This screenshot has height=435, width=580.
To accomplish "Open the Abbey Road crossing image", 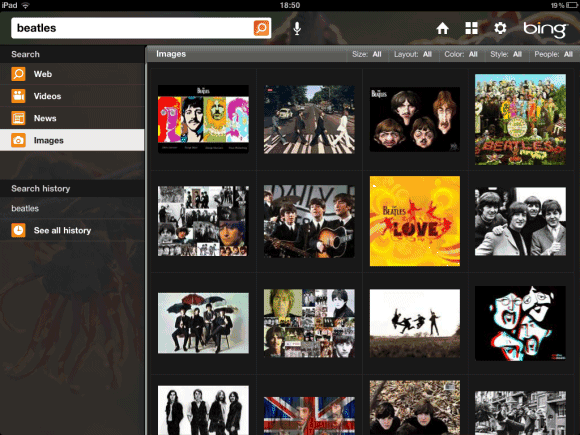I will [x=309, y=119].
